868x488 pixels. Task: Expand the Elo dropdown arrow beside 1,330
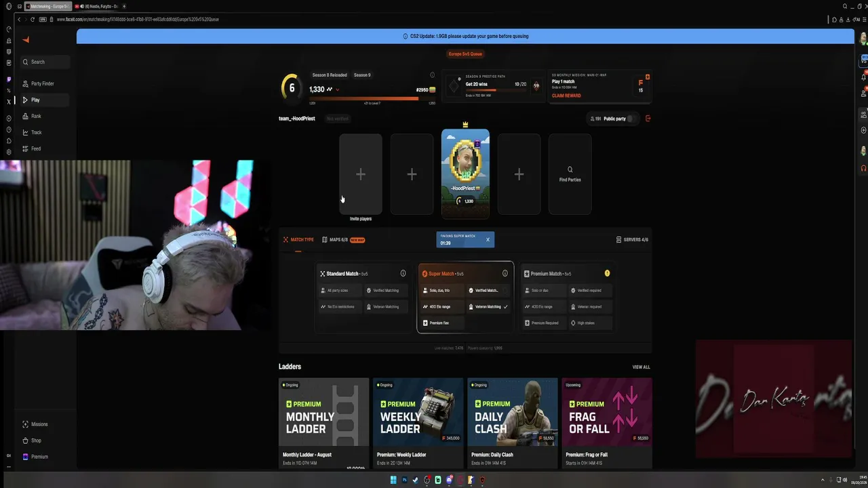point(337,89)
